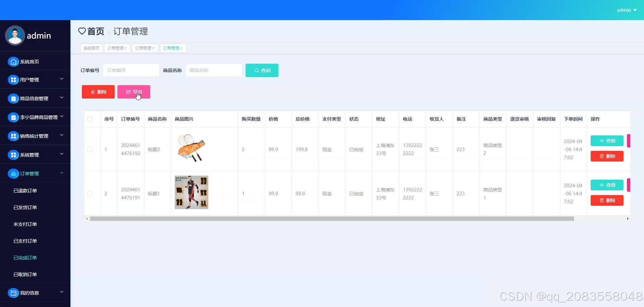The height and width of the screenshot is (307, 644).
Task: Click the table scrollbar right arrow
Action: pos(628,219)
